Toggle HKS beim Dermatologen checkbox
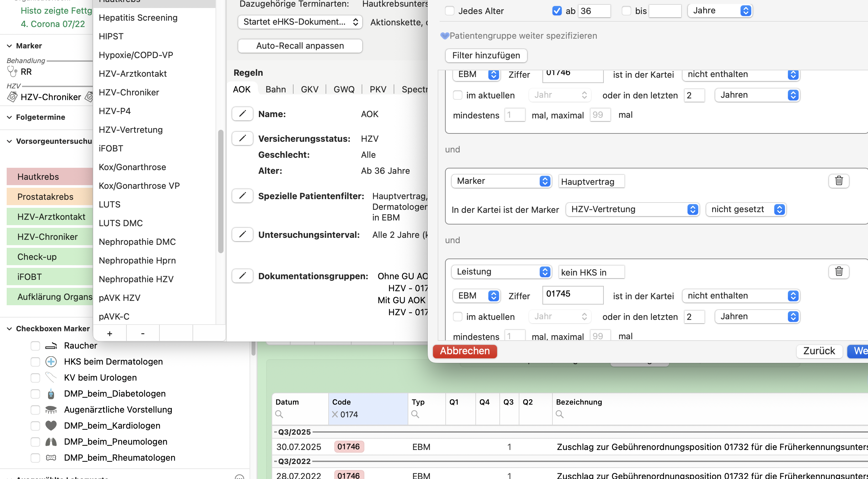868x479 pixels. [35, 362]
